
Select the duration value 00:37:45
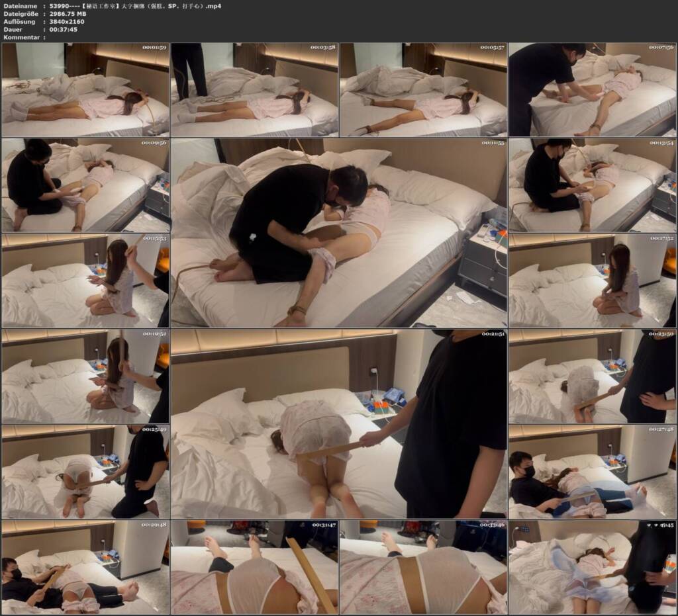[x=64, y=29]
